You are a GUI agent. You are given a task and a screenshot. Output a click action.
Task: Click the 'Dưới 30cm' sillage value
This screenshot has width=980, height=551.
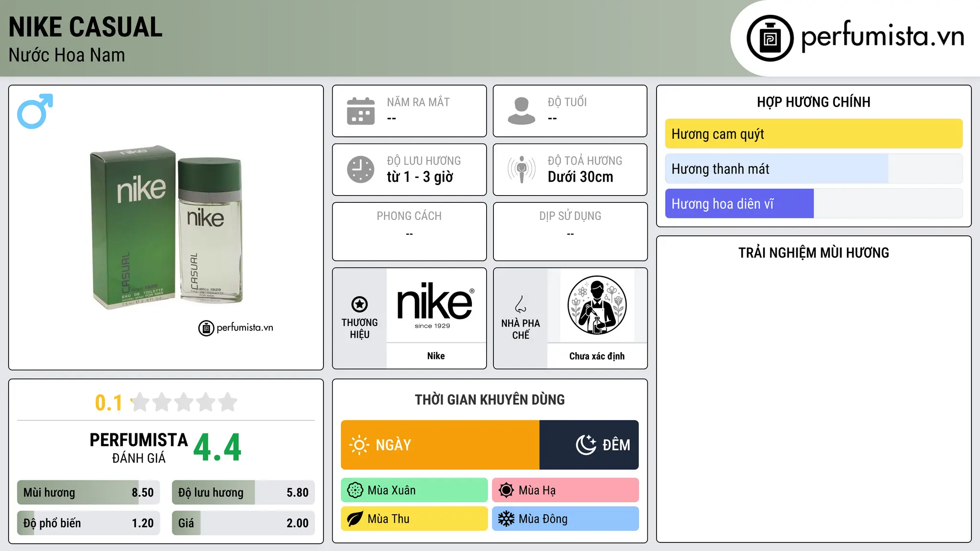(580, 177)
